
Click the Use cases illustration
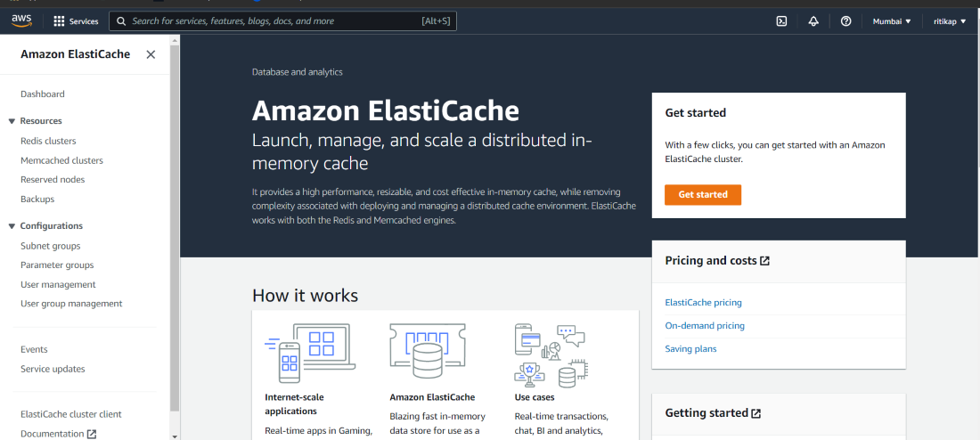tap(551, 355)
